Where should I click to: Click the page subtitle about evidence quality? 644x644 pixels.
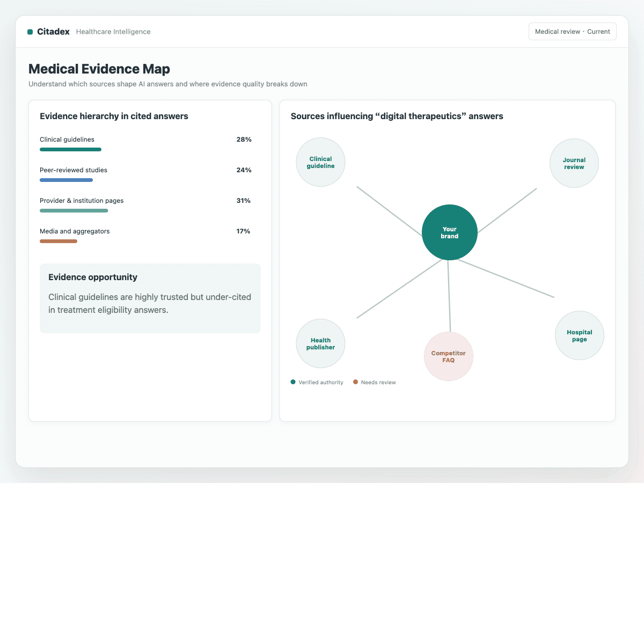[168, 84]
